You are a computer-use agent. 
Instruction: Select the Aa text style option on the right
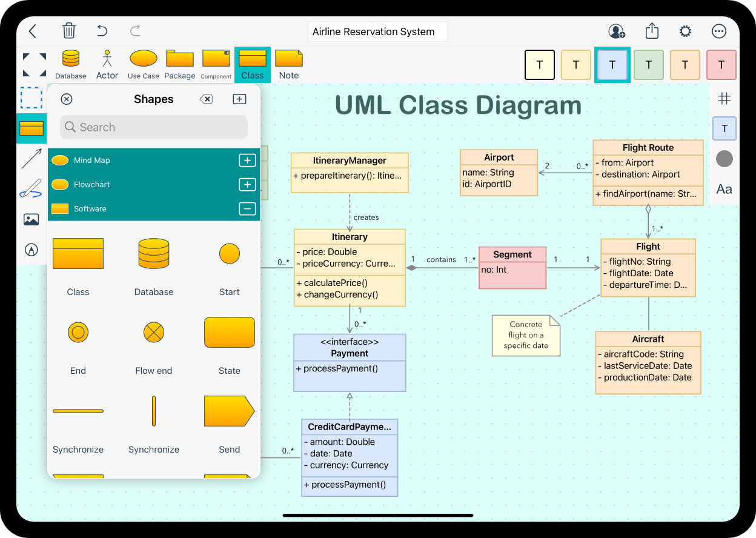tap(724, 189)
